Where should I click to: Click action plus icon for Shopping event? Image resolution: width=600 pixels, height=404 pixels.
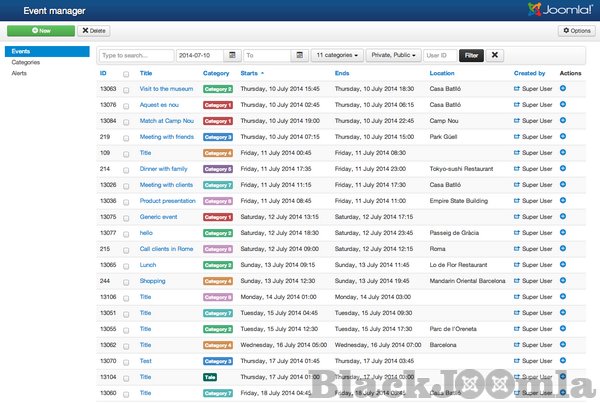564,281
